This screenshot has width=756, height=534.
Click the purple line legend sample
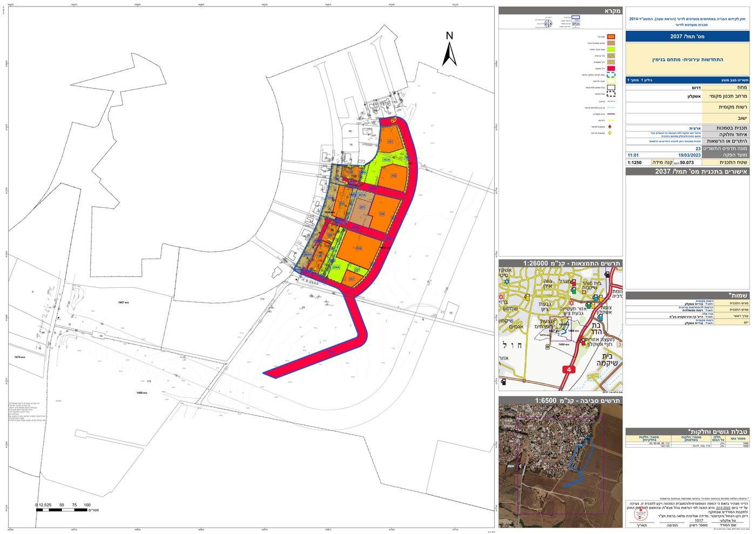611,114
